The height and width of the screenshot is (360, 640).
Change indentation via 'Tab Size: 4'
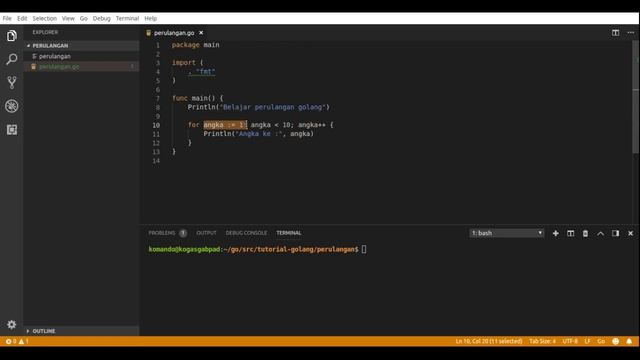[542, 341]
